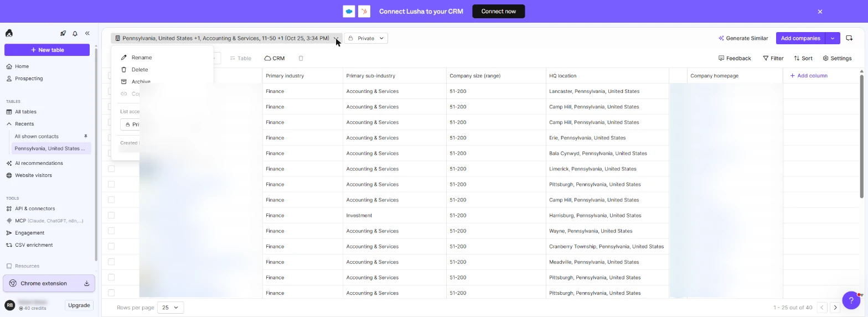
Task: Click the RB user avatar
Action: click(x=9, y=305)
